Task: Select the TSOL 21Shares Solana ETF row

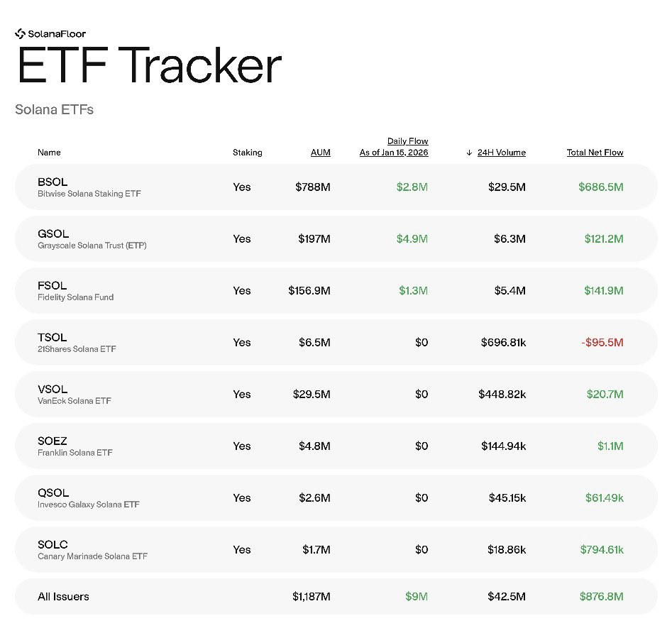Action: (336, 342)
